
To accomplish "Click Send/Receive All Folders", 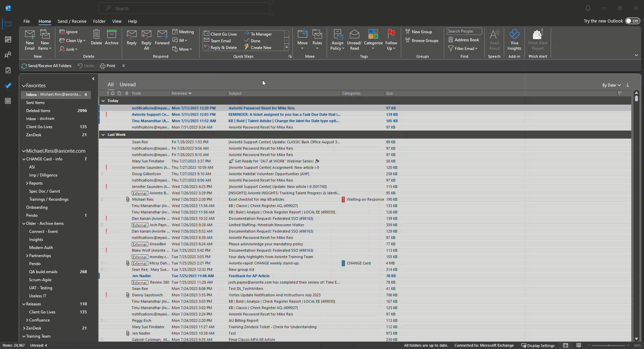I will 47,66.
